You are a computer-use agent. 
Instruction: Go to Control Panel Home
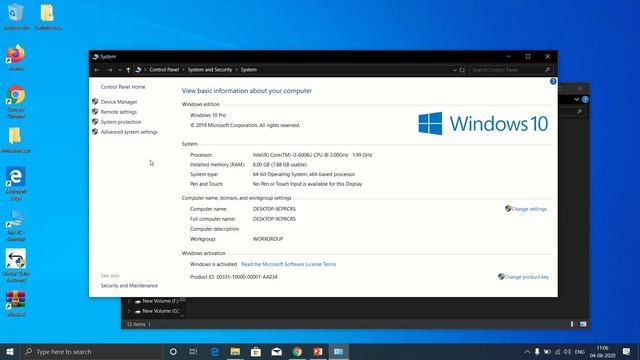coord(123,87)
